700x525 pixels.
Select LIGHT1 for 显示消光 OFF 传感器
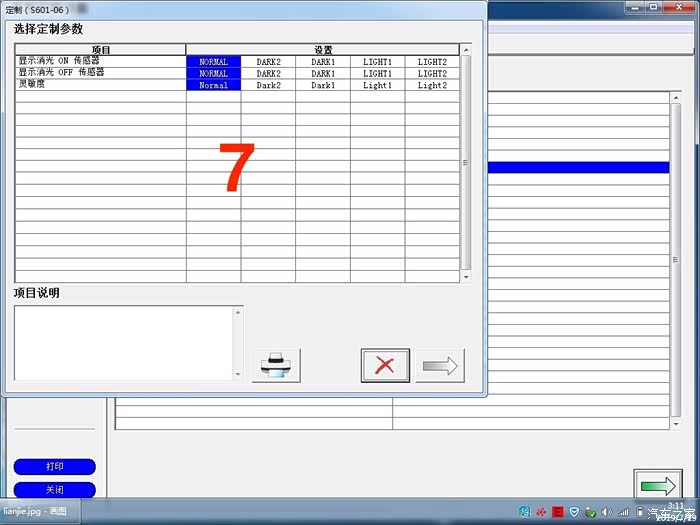tap(377, 73)
